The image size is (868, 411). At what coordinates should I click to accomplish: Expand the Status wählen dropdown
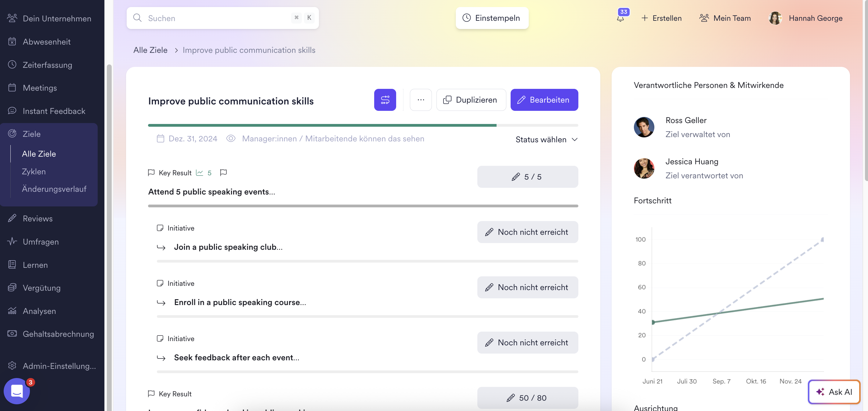pyautogui.click(x=546, y=140)
